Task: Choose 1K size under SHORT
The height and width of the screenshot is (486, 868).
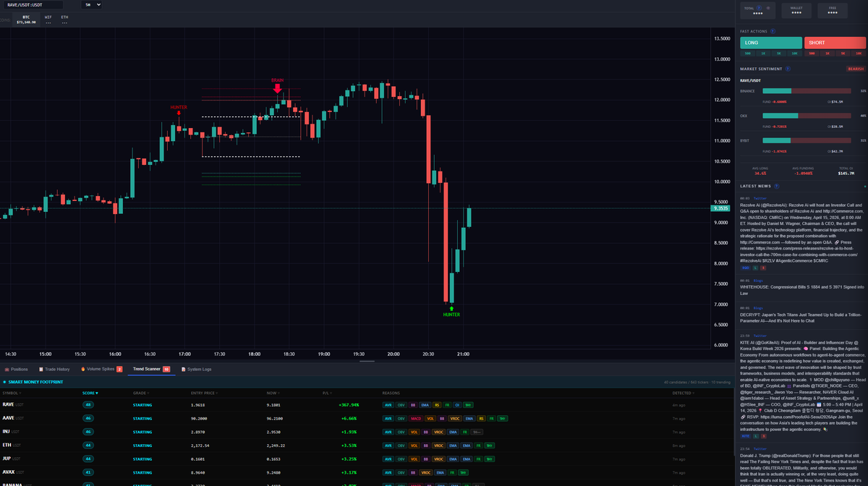Action: pos(827,54)
